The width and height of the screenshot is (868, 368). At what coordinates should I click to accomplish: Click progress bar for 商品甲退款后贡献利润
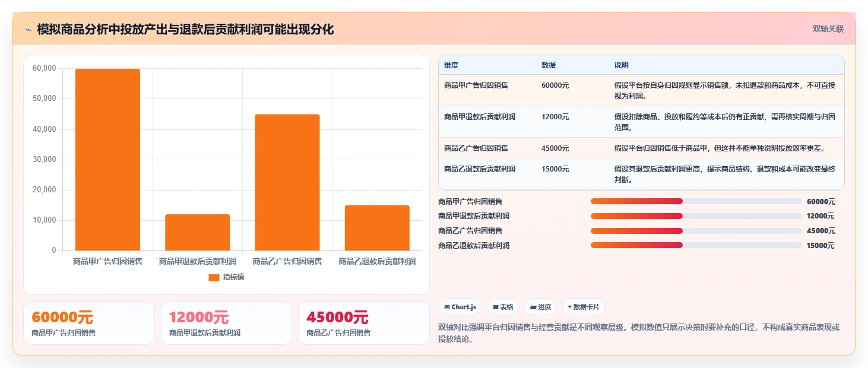point(696,216)
